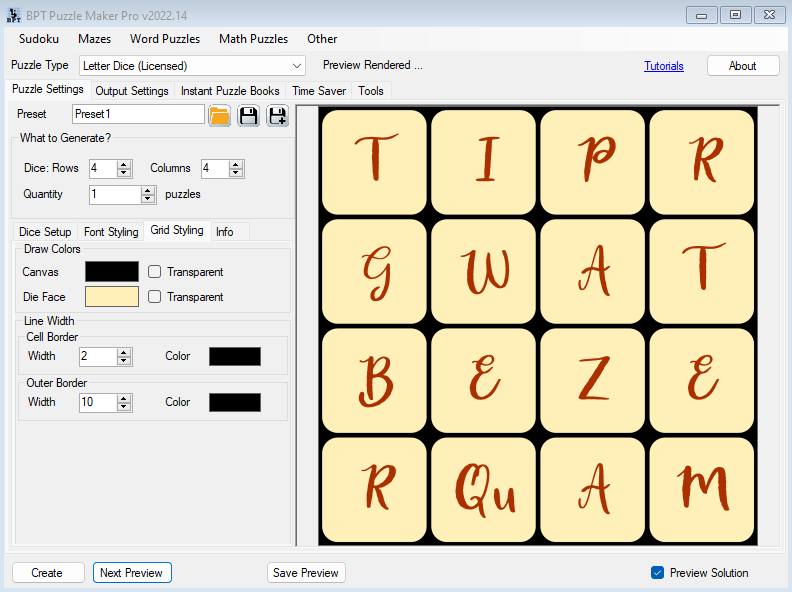Click the save preset floppy icon
The width and height of the screenshot is (792, 592).
click(248, 116)
